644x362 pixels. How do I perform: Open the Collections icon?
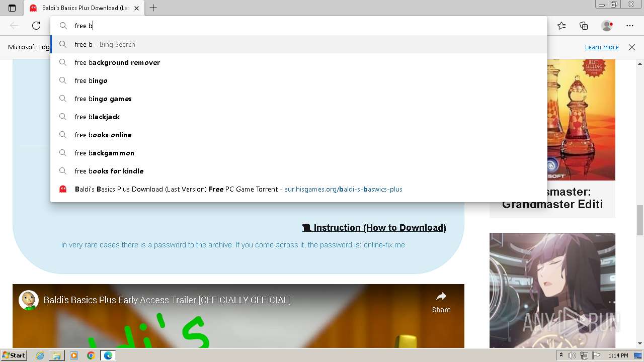tap(584, 26)
